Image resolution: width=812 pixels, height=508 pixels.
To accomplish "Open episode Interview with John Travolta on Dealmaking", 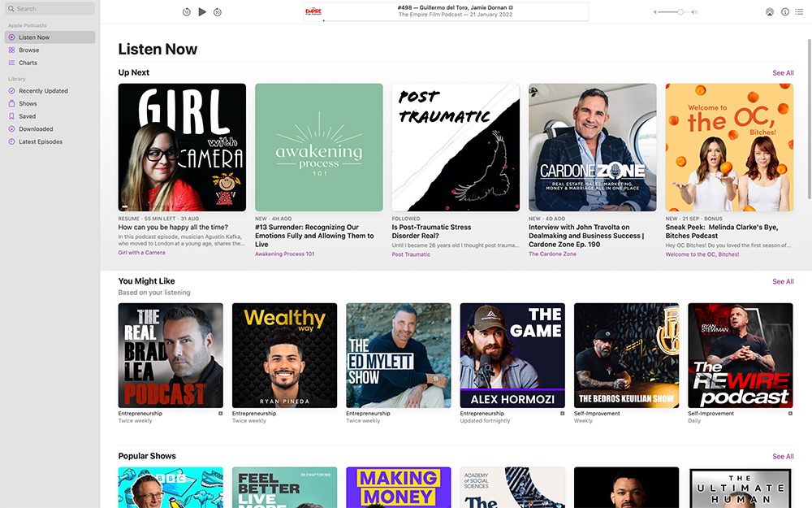I will [586, 236].
